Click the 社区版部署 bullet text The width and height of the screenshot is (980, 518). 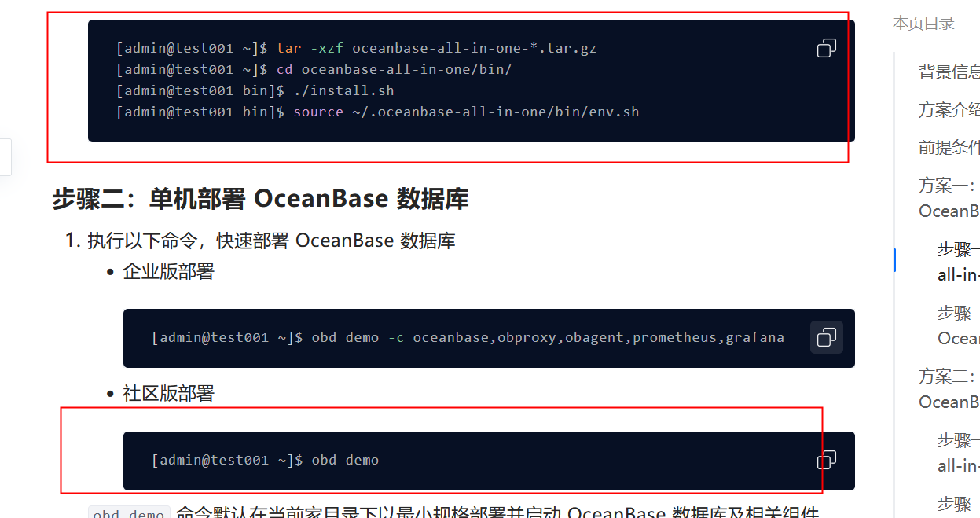pos(168,394)
